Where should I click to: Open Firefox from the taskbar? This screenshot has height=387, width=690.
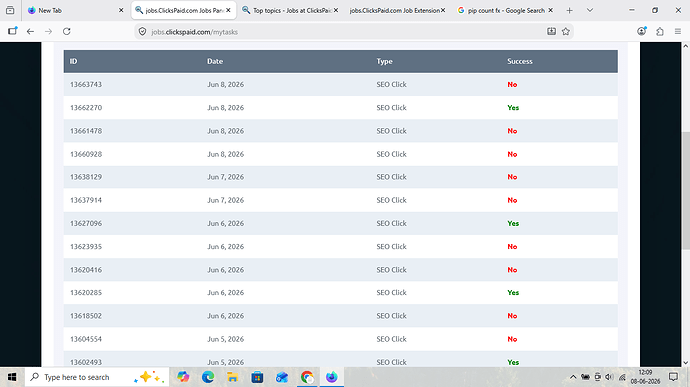(x=331, y=377)
